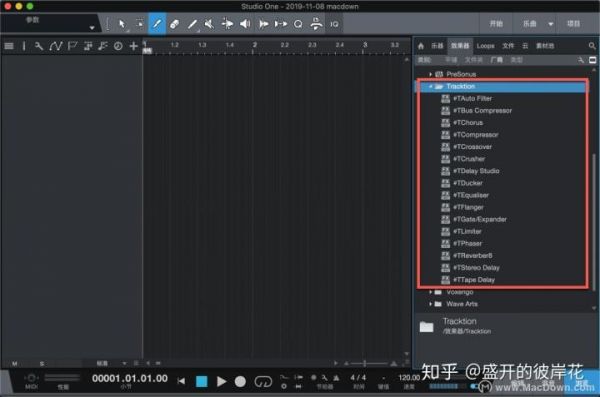Click ruler at bar 2

(x=254, y=46)
